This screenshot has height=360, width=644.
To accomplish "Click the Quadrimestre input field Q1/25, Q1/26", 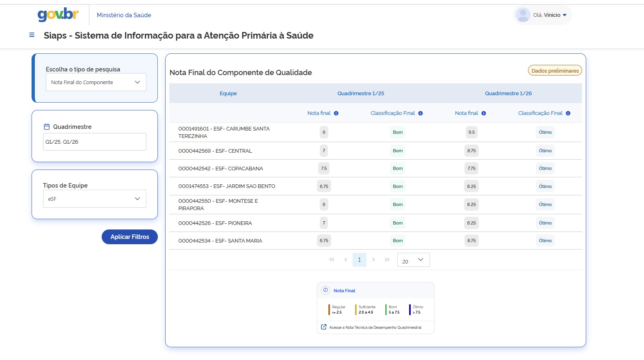I will [95, 142].
